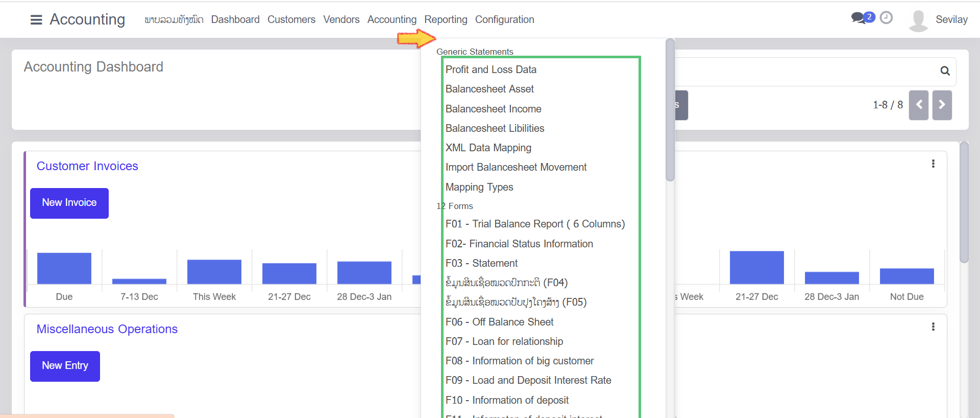The width and height of the screenshot is (980, 418).
Task: Open the clock activities icon
Action: 887,18
